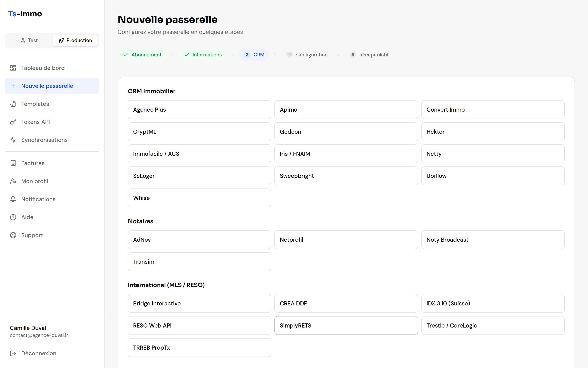Open the Mon profil page

pyautogui.click(x=52, y=181)
